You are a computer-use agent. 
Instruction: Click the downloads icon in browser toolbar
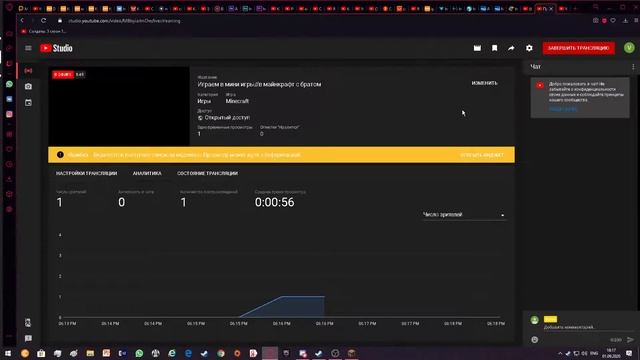[625, 20]
